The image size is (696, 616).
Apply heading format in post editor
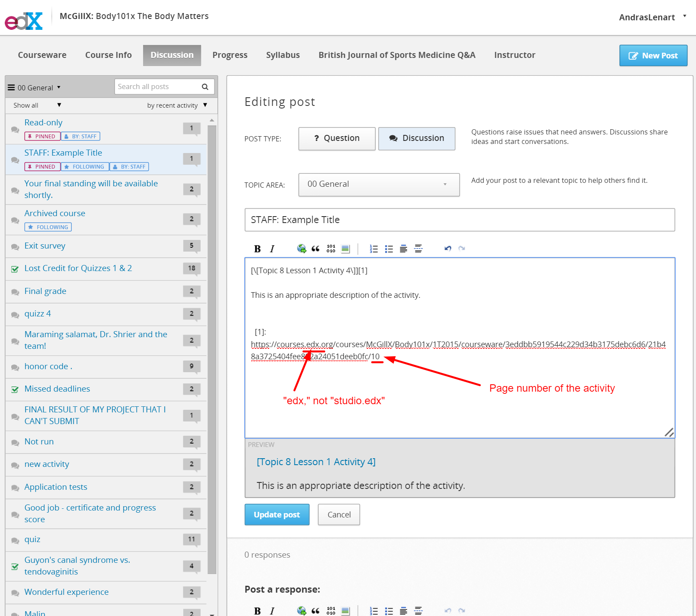point(403,249)
